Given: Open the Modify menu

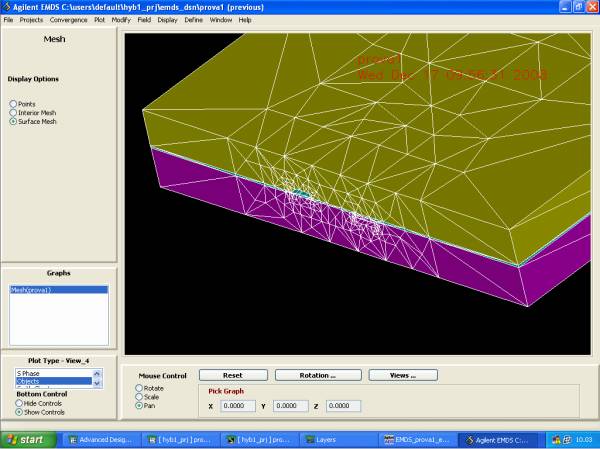Looking at the screenshot, I should click(x=121, y=20).
